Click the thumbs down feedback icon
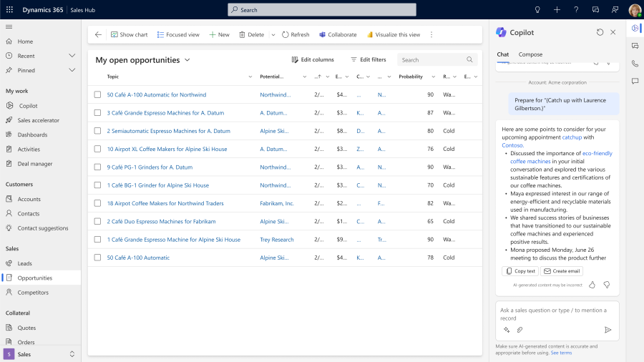 (x=606, y=285)
